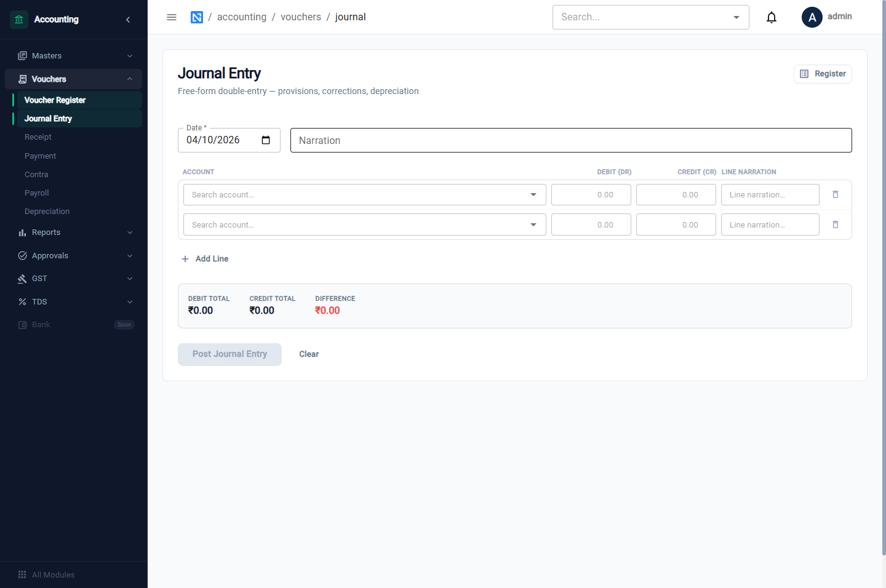This screenshot has width=886, height=588.
Task: Click the GST gavel icon
Action: coord(23,279)
